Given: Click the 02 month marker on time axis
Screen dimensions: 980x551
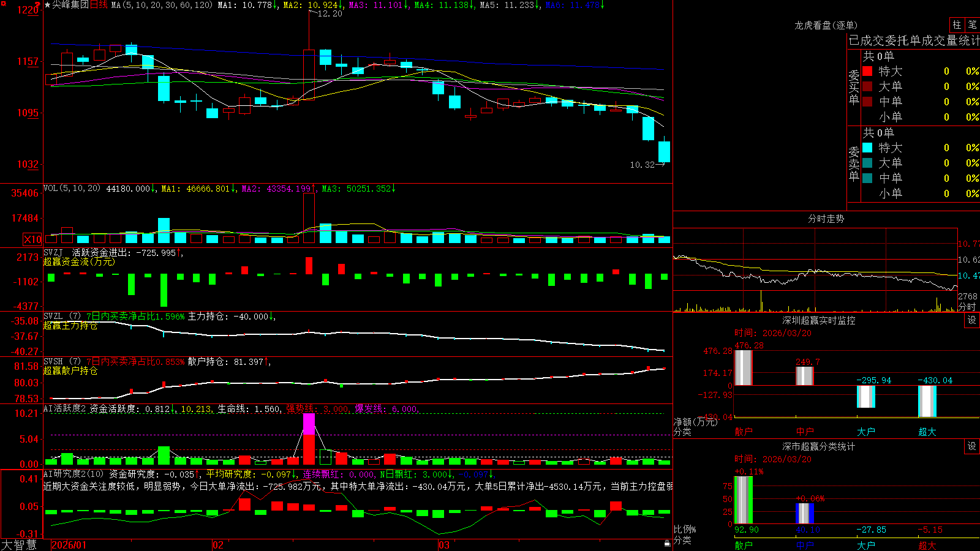Looking at the screenshot, I should pos(217,545).
